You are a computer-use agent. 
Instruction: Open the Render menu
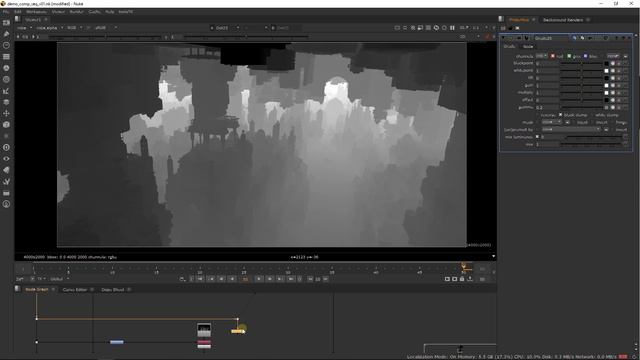point(76,12)
